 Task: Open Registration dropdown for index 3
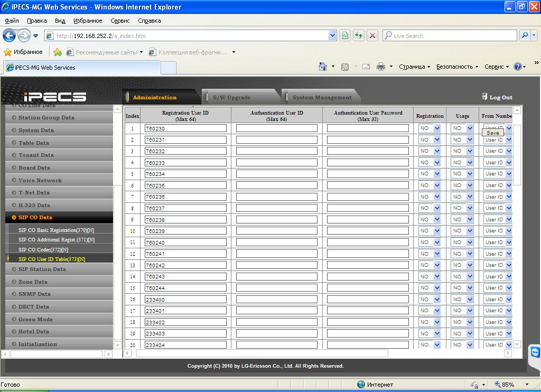[436, 151]
